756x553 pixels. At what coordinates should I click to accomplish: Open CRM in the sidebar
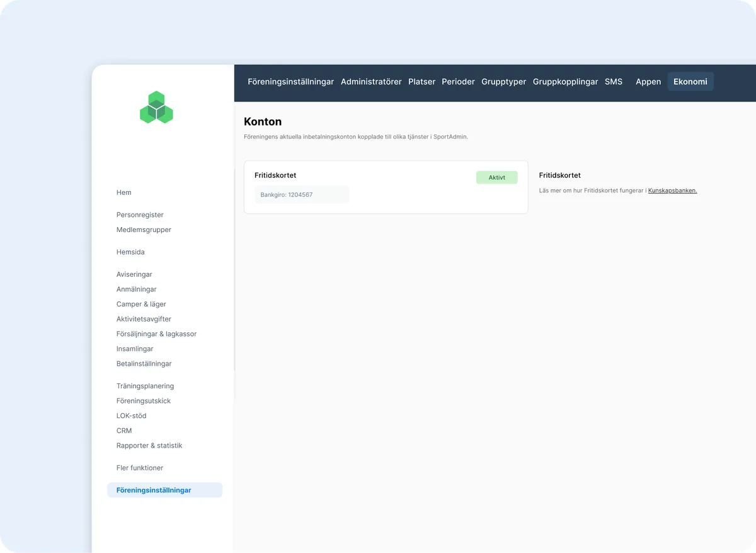pos(124,431)
